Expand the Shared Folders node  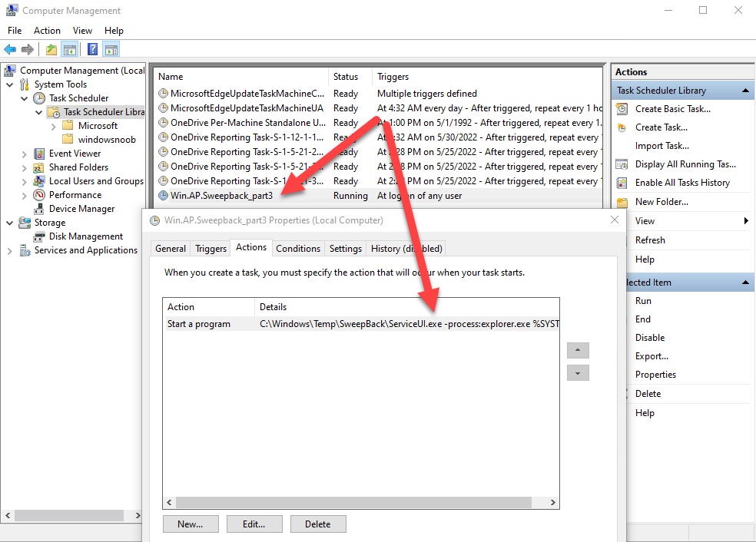24,168
